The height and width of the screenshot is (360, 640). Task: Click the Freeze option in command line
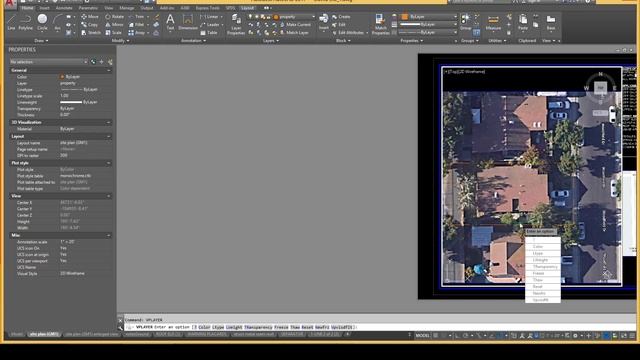click(x=281, y=327)
